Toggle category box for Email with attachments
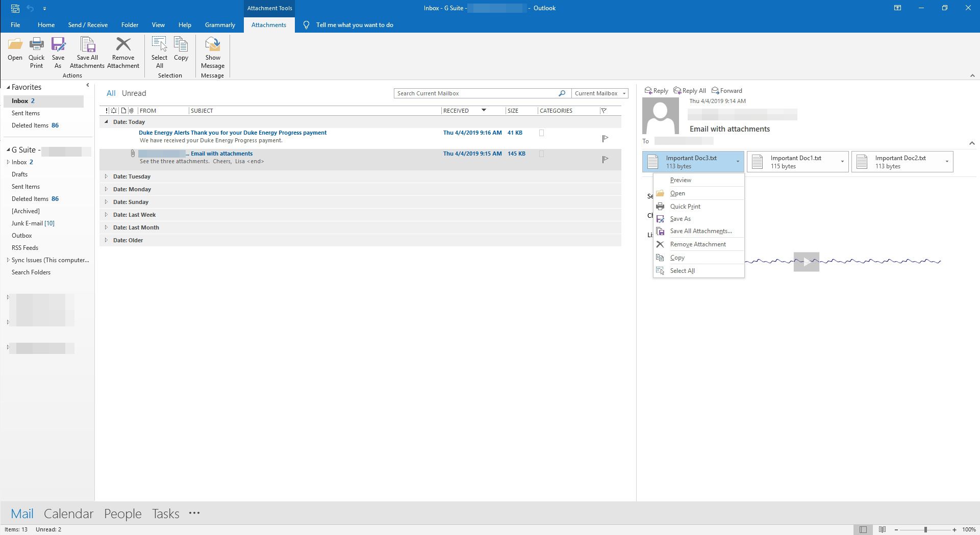The width and height of the screenshot is (980, 535). [x=542, y=154]
